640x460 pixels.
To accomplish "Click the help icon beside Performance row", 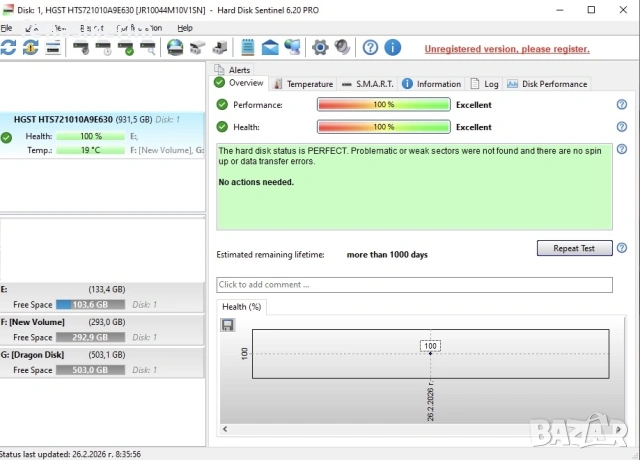I will pyautogui.click(x=621, y=104).
